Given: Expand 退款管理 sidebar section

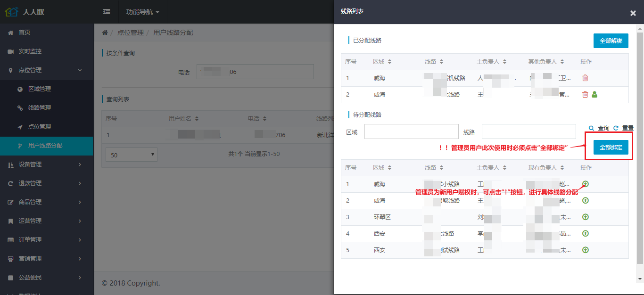Looking at the screenshot, I should pyautogui.click(x=47, y=183).
